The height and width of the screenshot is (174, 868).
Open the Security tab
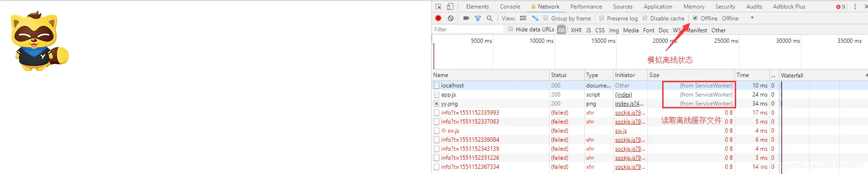725,7
